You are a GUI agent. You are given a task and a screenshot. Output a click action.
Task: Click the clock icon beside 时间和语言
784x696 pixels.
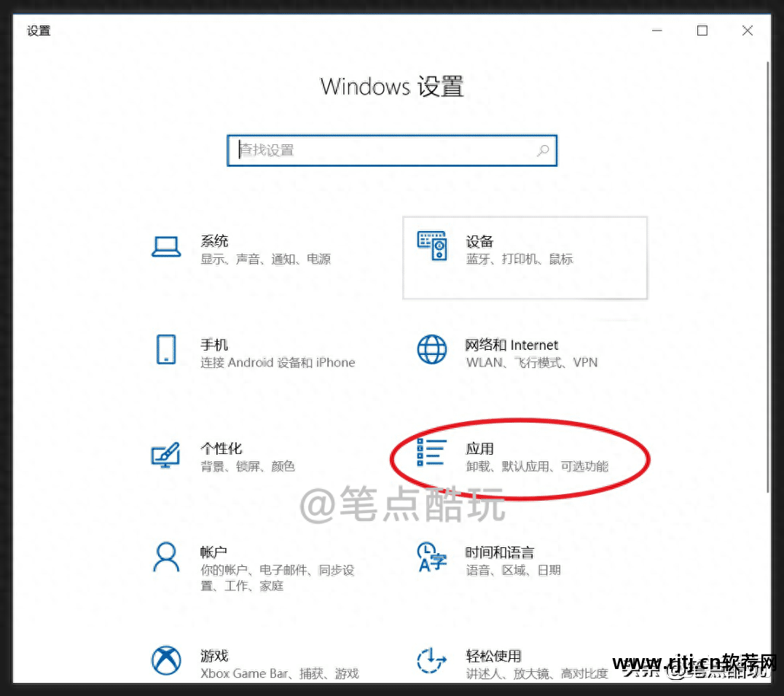click(431, 558)
